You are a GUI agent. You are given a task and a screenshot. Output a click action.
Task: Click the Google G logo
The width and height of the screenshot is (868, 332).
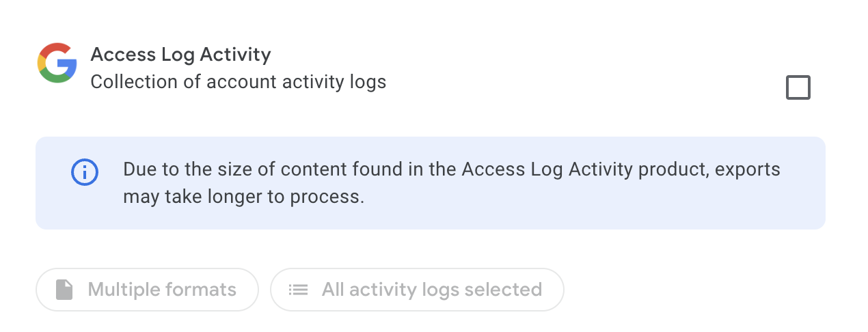(x=57, y=63)
